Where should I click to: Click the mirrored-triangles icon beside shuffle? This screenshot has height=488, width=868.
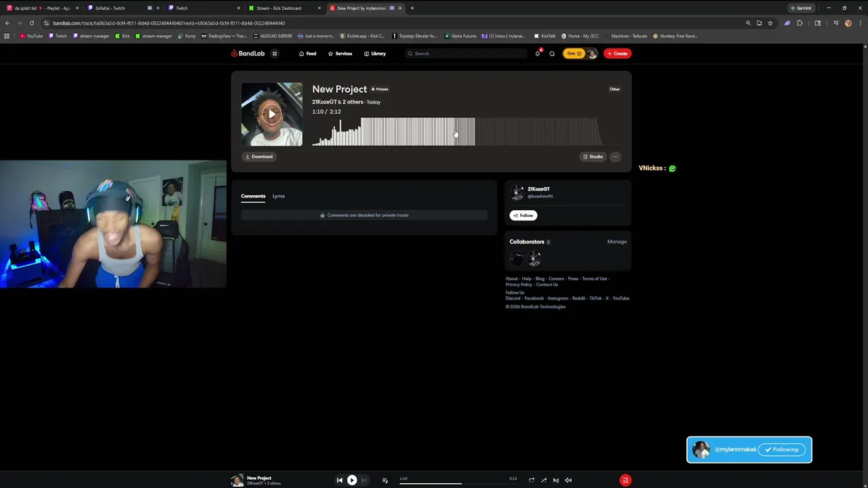tap(555, 480)
